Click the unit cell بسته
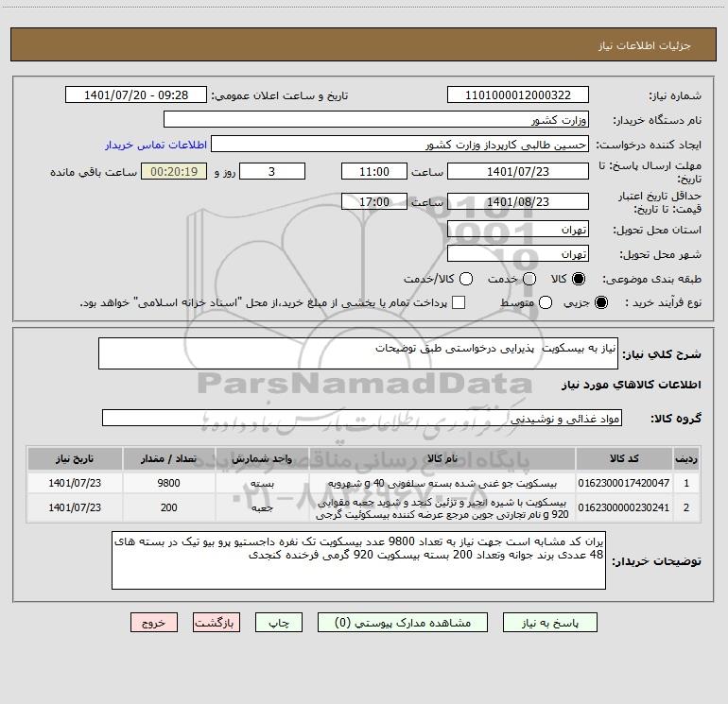The height and width of the screenshot is (704, 728). tap(262, 483)
